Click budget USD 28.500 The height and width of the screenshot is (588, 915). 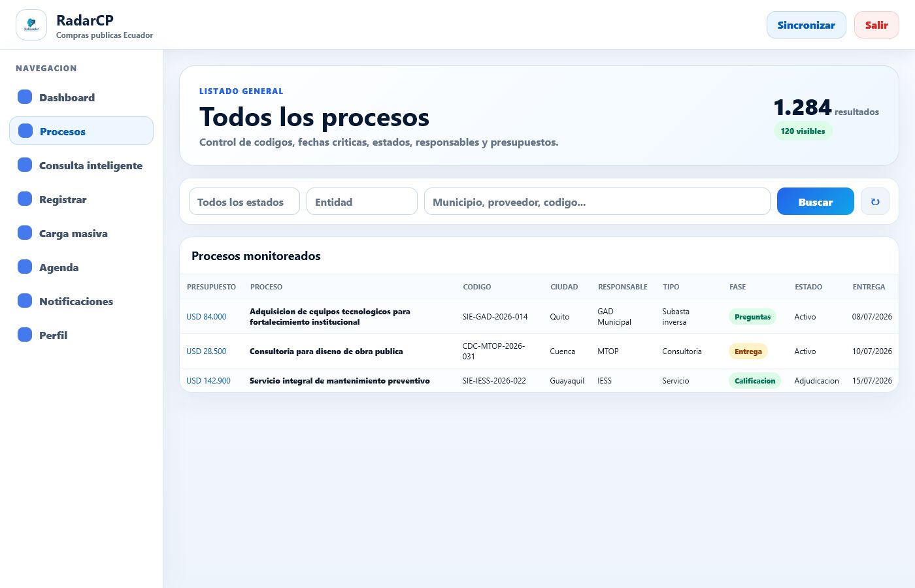coord(206,351)
